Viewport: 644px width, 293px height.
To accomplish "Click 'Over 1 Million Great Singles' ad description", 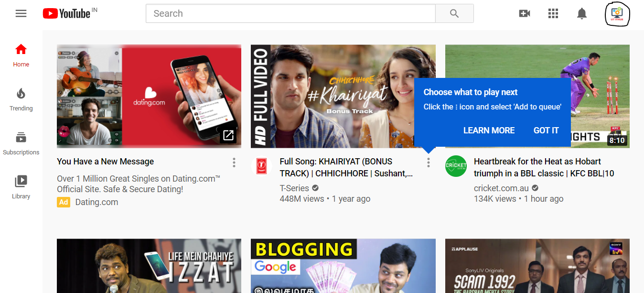I will [139, 184].
